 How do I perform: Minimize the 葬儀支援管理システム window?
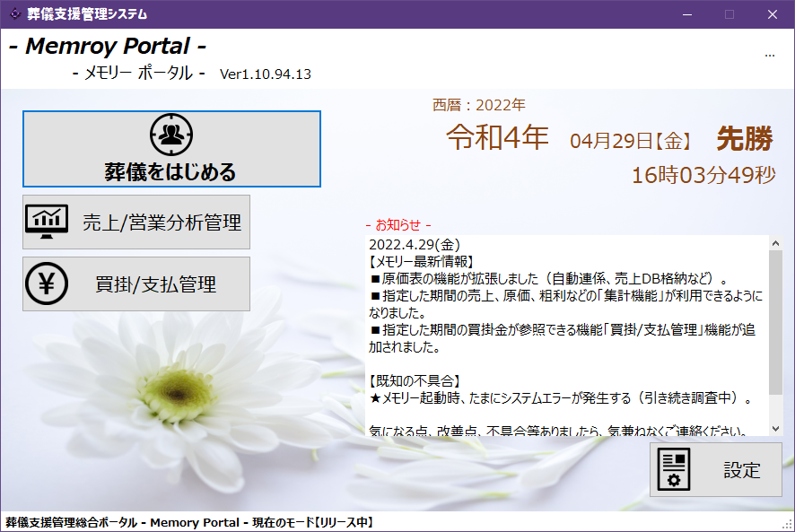[687, 13]
